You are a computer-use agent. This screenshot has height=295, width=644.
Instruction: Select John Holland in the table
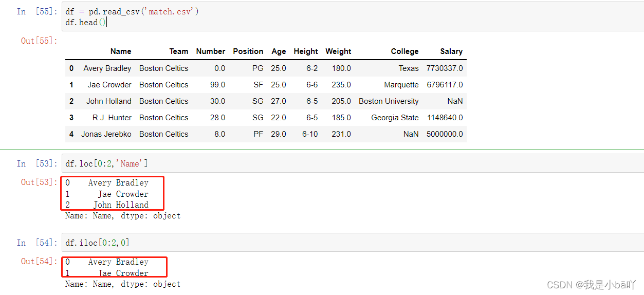(109, 101)
